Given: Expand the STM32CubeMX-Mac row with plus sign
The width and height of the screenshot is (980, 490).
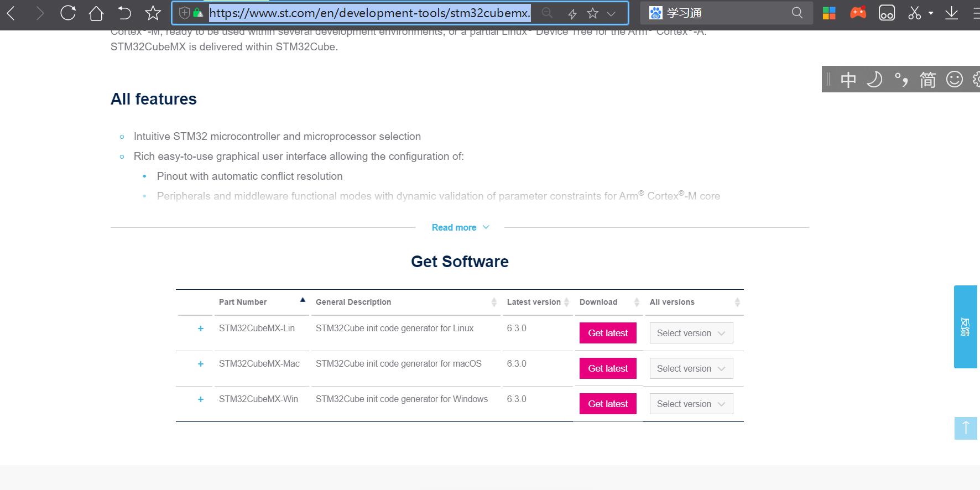Looking at the screenshot, I should point(201,364).
